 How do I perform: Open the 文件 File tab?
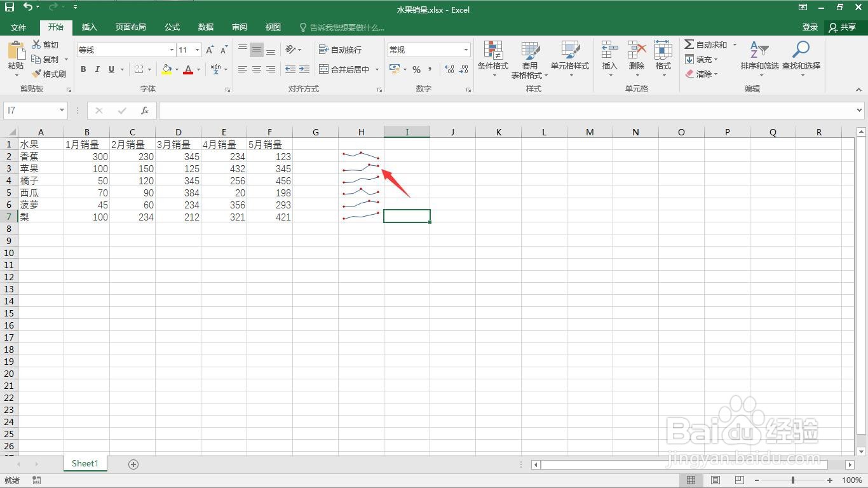pos(18,27)
